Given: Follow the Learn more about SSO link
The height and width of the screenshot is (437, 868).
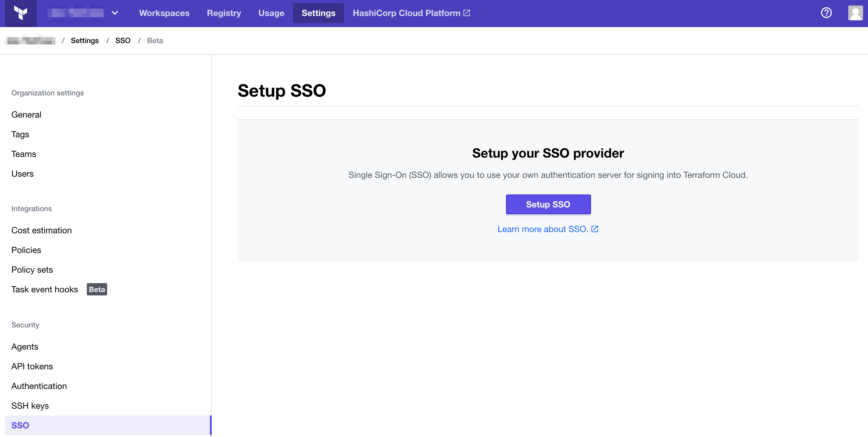Looking at the screenshot, I should (548, 229).
